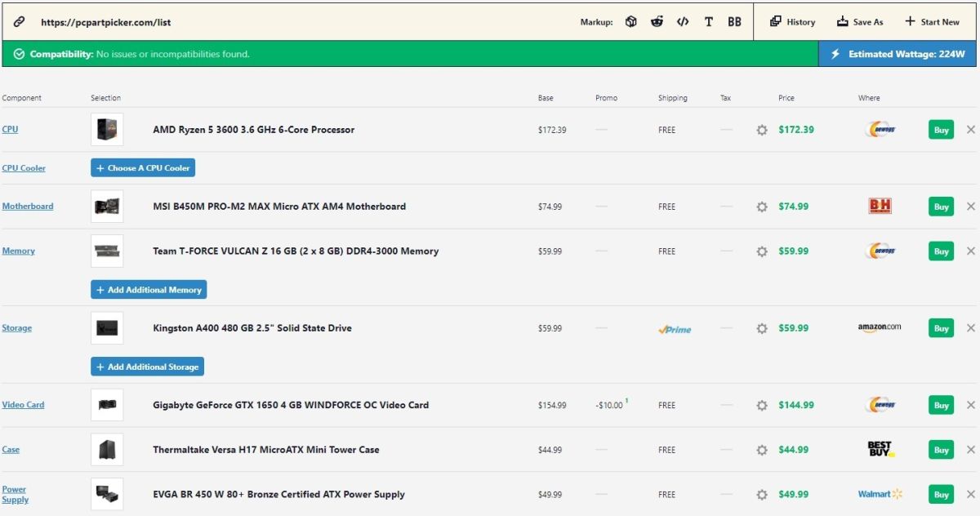Click the Estimated Wattage 224W panel
This screenshot has width=980, height=516.
pyautogui.click(x=898, y=55)
